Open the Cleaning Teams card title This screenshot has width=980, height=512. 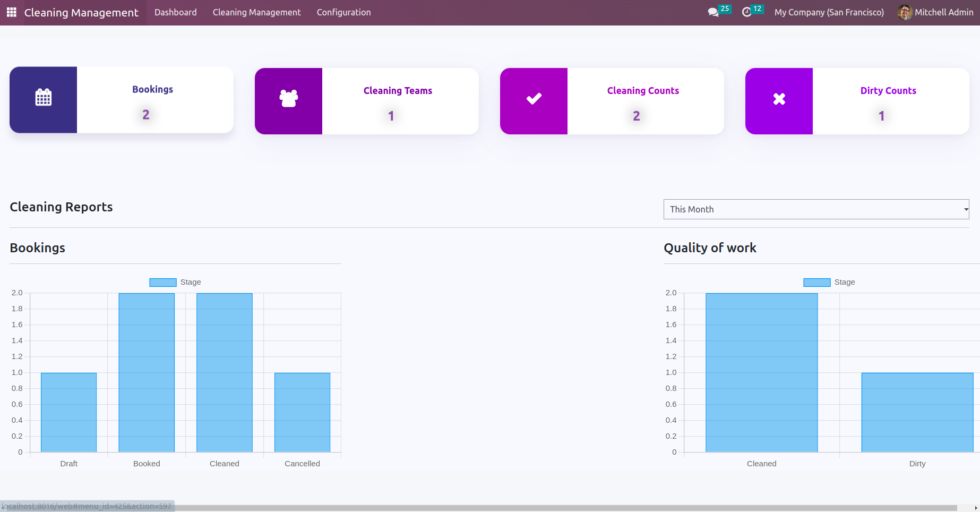click(x=398, y=91)
